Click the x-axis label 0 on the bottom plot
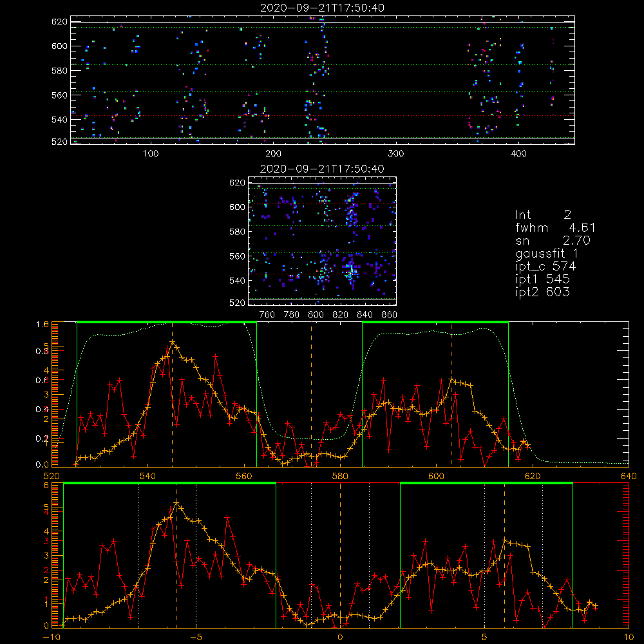Screen dimensions: 644x644 click(340, 638)
